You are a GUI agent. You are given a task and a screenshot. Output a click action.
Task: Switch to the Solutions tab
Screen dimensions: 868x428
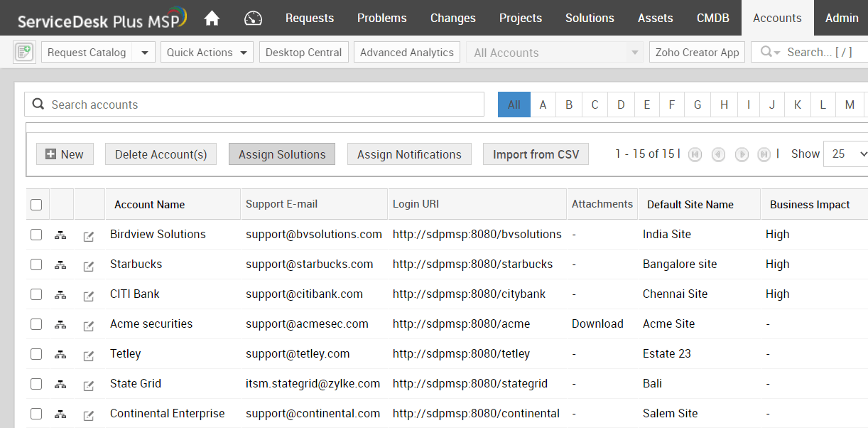click(x=590, y=18)
